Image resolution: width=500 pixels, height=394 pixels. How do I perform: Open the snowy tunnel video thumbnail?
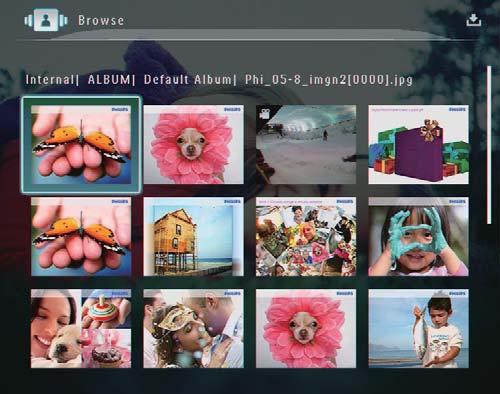[306, 145]
